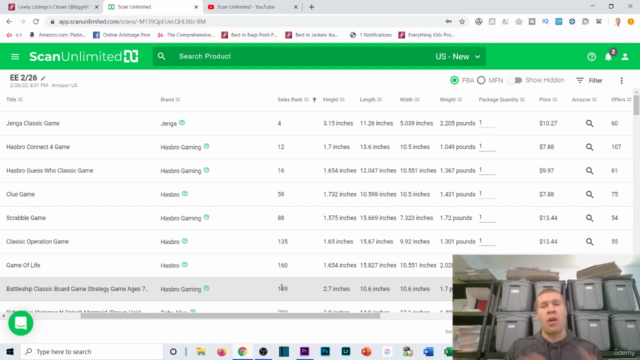Go back in browser history
Viewport: 640px width, 360px height.
pyautogui.click(x=9, y=21)
